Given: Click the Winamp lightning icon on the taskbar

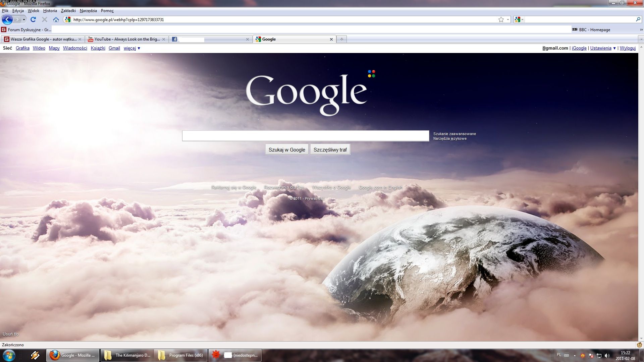Looking at the screenshot, I should tap(35, 355).
